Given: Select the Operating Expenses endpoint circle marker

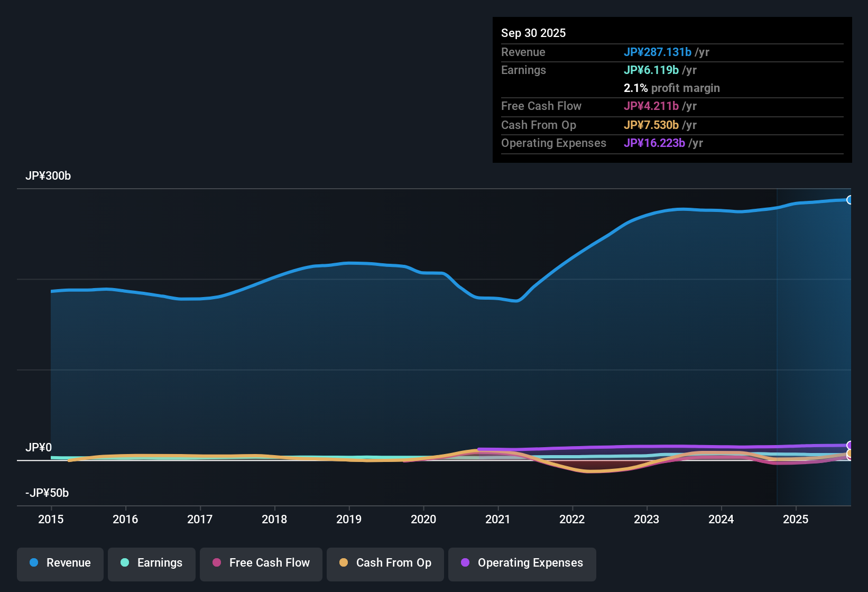Looking at the screenshot, I should [x=850, y=446].
